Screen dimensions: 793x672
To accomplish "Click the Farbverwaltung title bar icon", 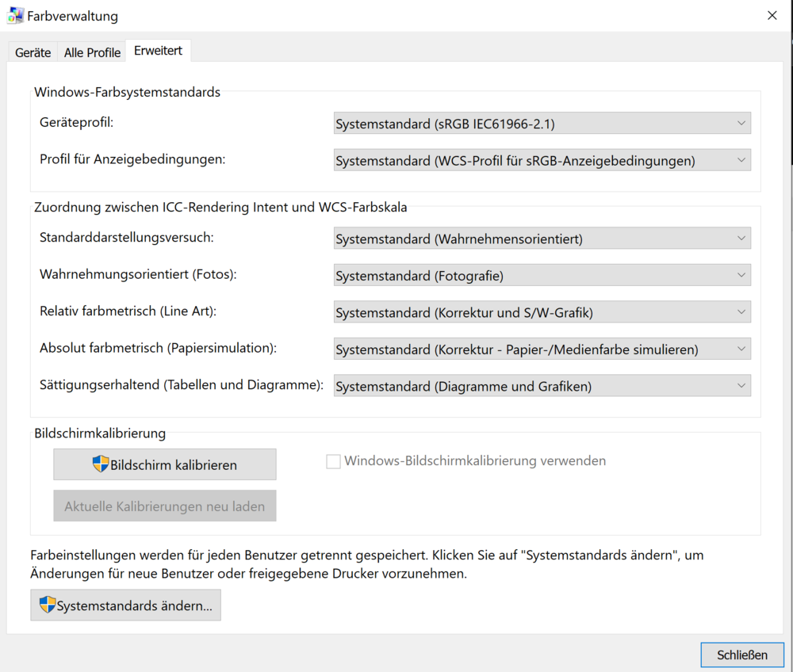I will (15, 15).
